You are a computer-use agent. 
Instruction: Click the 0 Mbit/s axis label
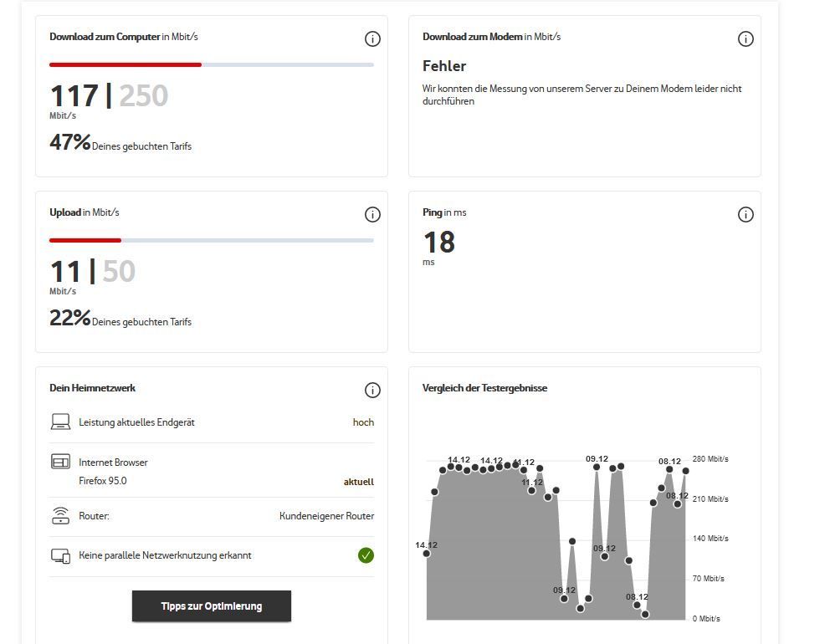(x=706, y=619)
